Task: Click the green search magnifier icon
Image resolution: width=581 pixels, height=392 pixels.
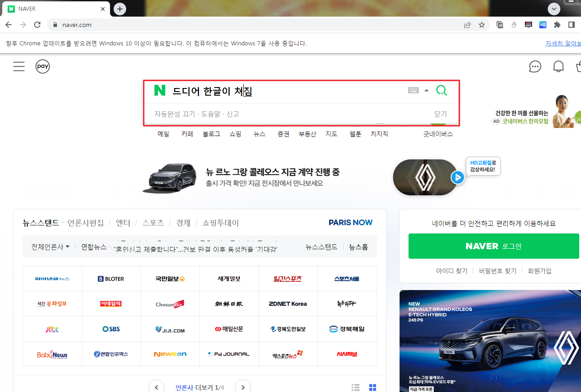Action: tap(442, 91)
